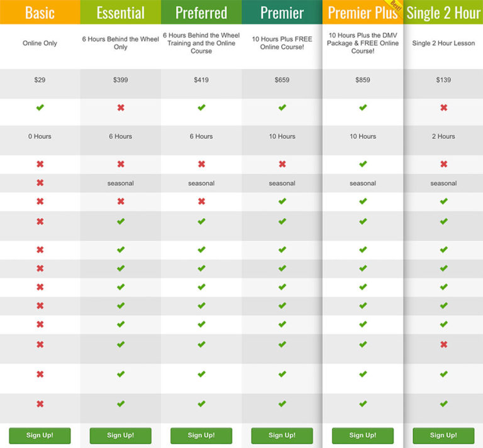Viewport: 483px width, 448px height.
Task: Click the seasonal label in the Essential column
Action: [x=121, y=183]
